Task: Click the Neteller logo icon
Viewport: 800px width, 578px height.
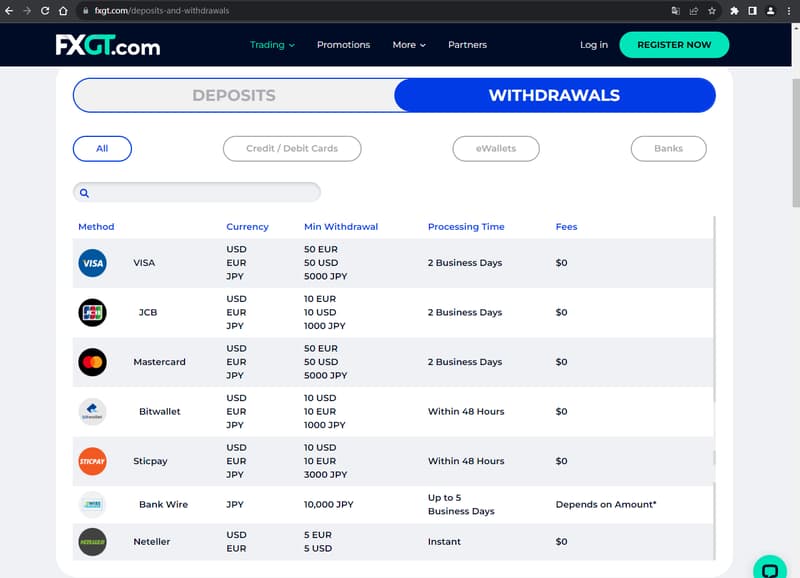Action: tap(92, 542)
